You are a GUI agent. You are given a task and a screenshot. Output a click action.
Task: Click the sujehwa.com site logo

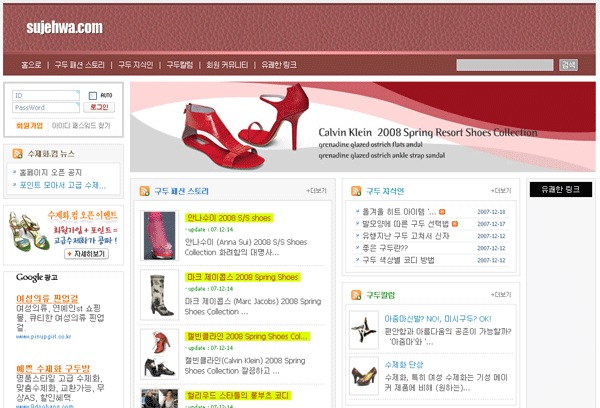(64, 28)
